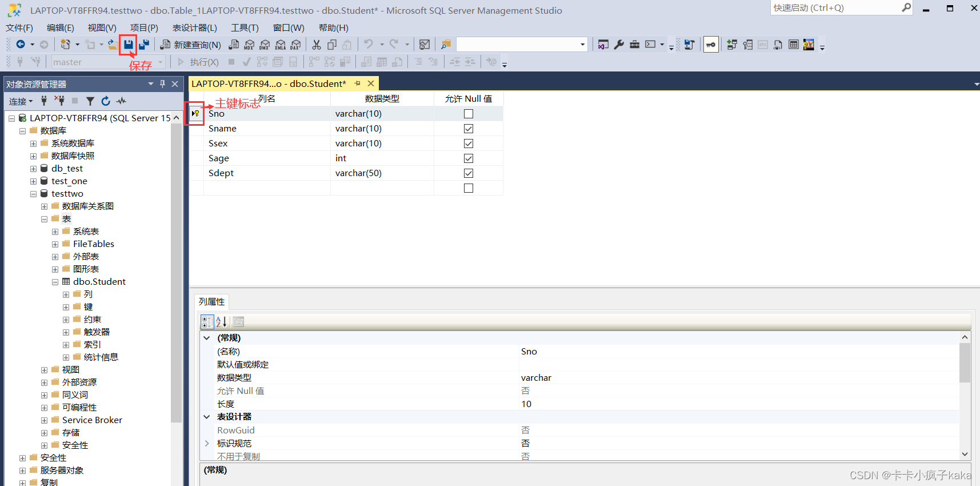Screen dimensions: 980x486
Task: Click the Toolbox briefcase icon
Action: click(x=634, y=45)
